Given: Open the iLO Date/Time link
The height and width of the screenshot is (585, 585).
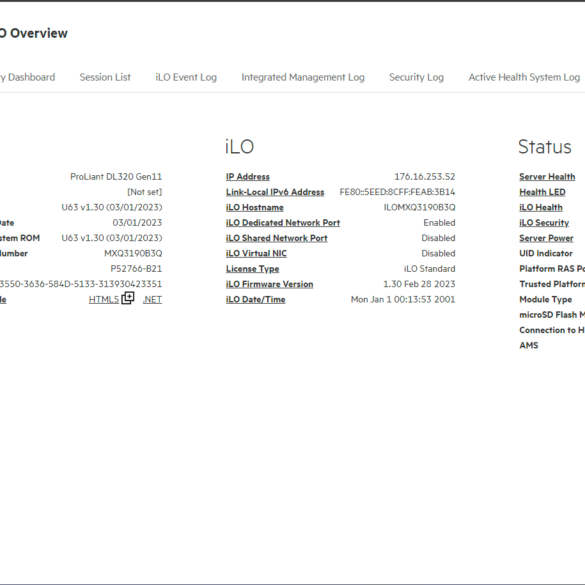Looking at the screenshot, I should tap(255, 300).
